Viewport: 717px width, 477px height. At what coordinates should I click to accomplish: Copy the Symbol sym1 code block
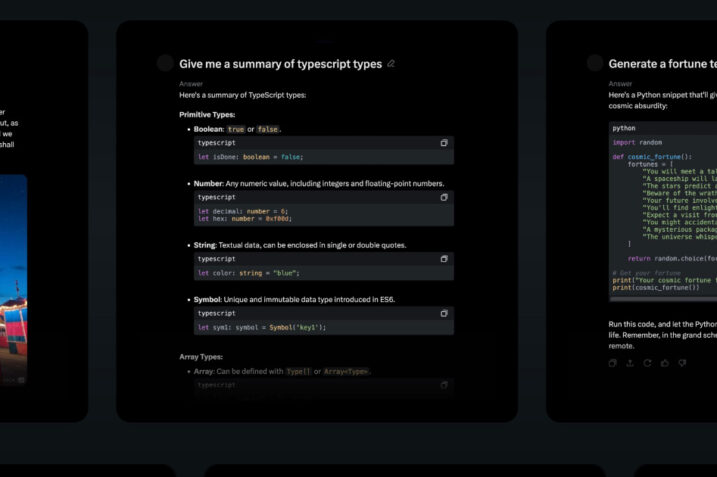click(x=444, y=313)
